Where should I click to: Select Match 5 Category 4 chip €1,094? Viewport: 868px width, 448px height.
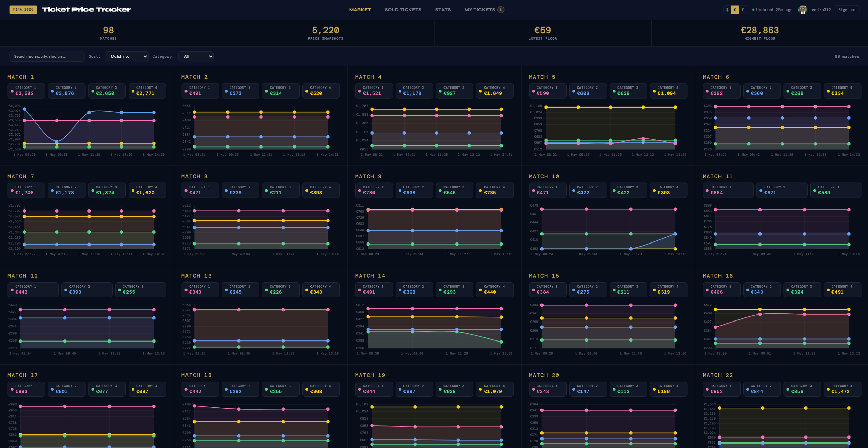point(668,91)
